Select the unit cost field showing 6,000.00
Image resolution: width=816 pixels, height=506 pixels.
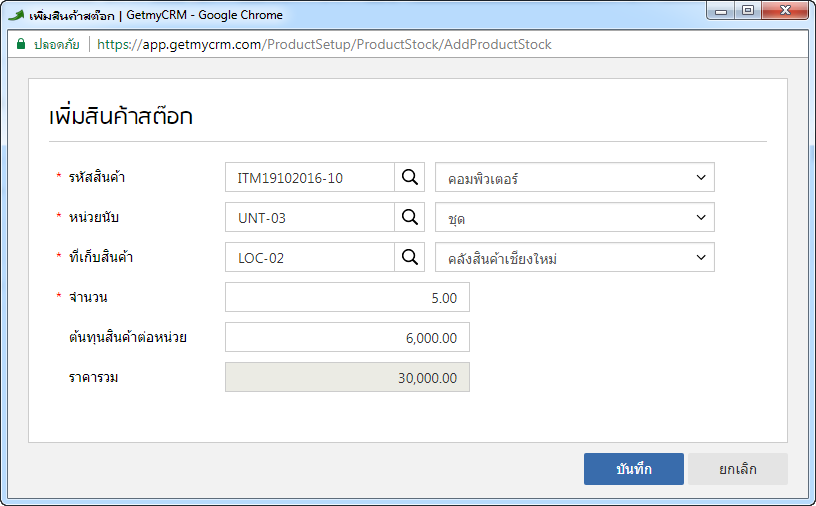pyautogui.click(x=347, y=337)
